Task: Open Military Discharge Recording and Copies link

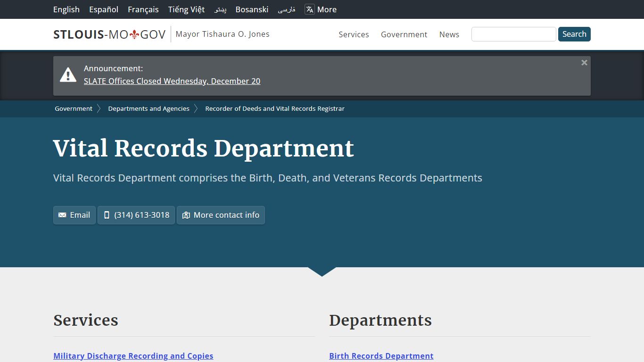Action: pyautogui.click(x=133, y=356)
